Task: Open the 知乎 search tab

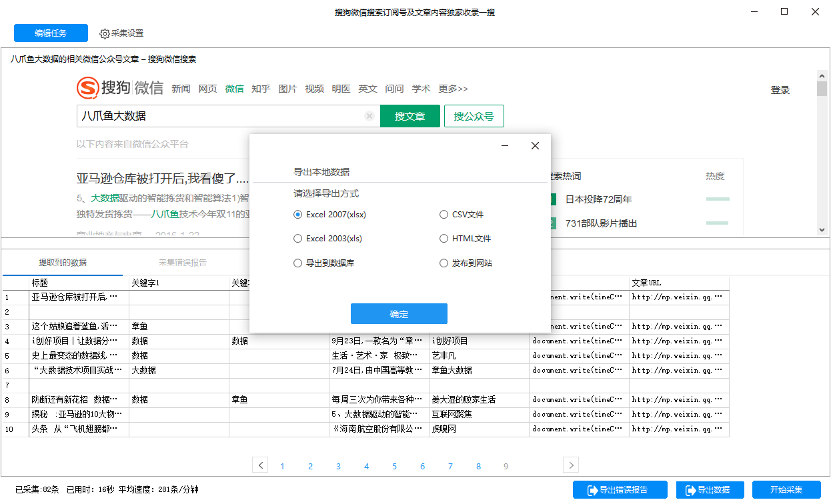Action: pyautogui.click(x=261, y=89)
